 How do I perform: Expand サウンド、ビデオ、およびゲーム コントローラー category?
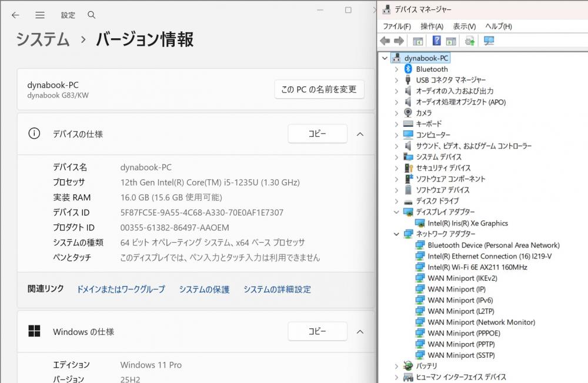(x=396, y=146)
